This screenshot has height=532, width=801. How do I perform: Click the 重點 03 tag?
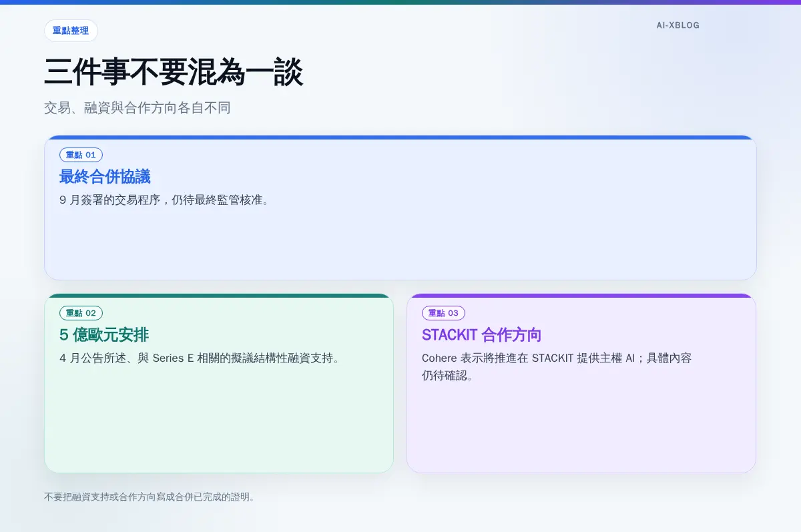[443, 313]
